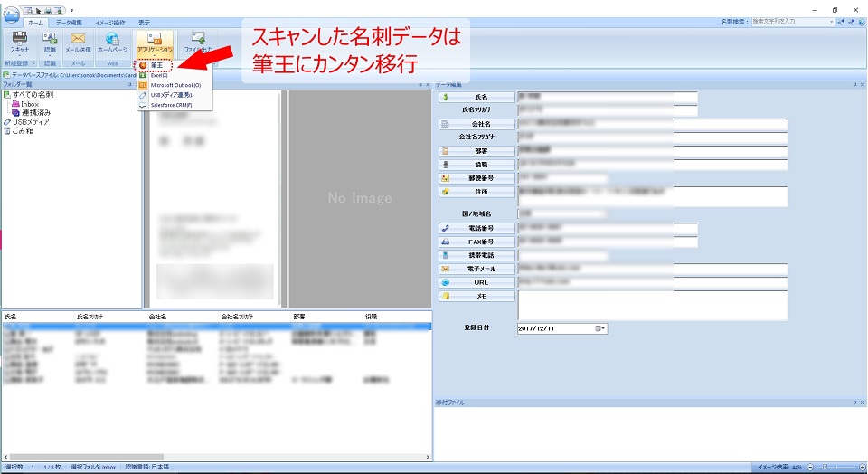Click the 氏名 button in data editor
The width and height of the screenshot is (868, 474).
pos(476,97)
